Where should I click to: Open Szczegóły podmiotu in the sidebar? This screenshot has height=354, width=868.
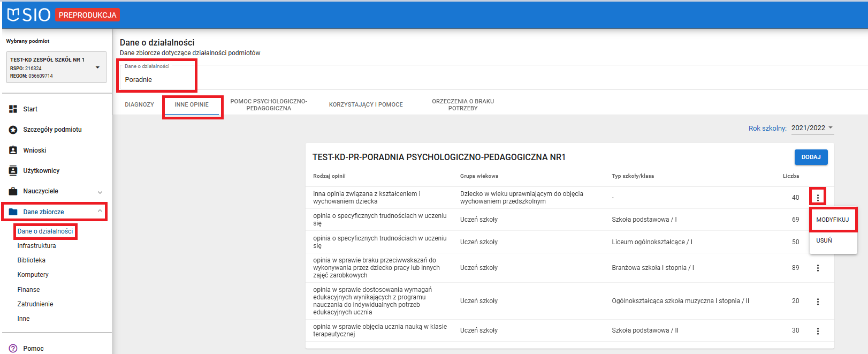pos(52,130)
